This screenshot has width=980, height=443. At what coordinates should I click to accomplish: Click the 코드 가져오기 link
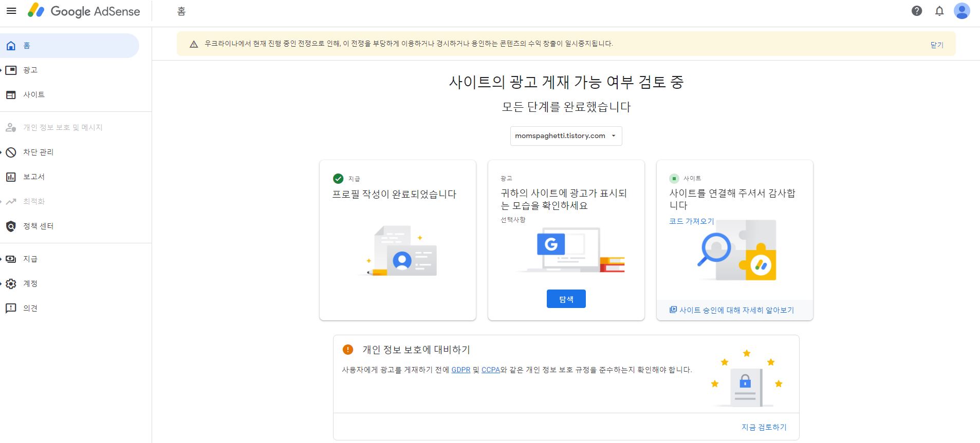coord(691,221)
